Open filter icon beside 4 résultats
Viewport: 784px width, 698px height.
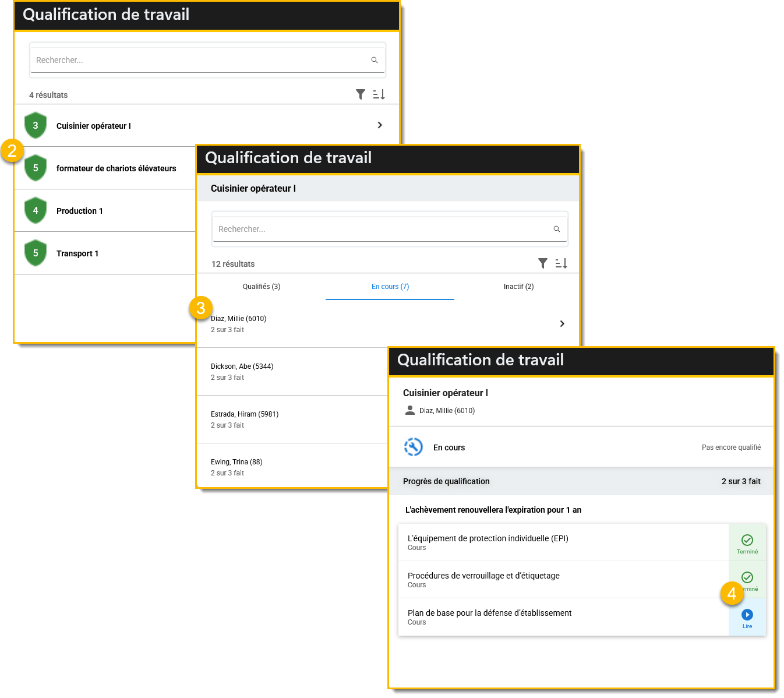click(361, 94)
